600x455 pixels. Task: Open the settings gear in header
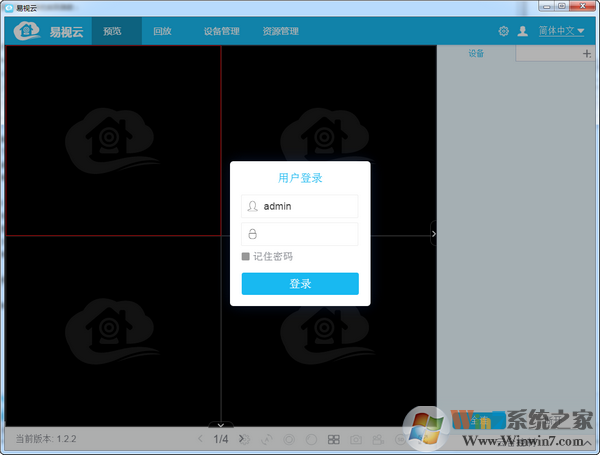click(504, 31)
